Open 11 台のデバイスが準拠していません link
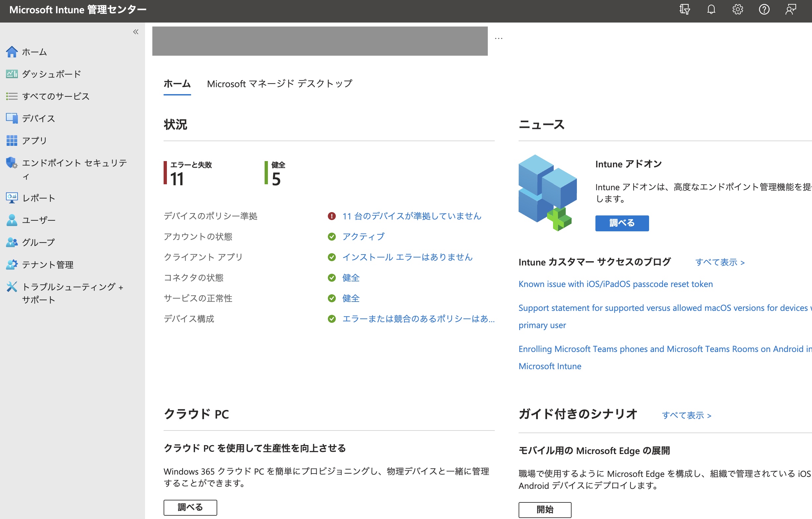The height and width of the screenshot is (519, 812). pos(412,216)
